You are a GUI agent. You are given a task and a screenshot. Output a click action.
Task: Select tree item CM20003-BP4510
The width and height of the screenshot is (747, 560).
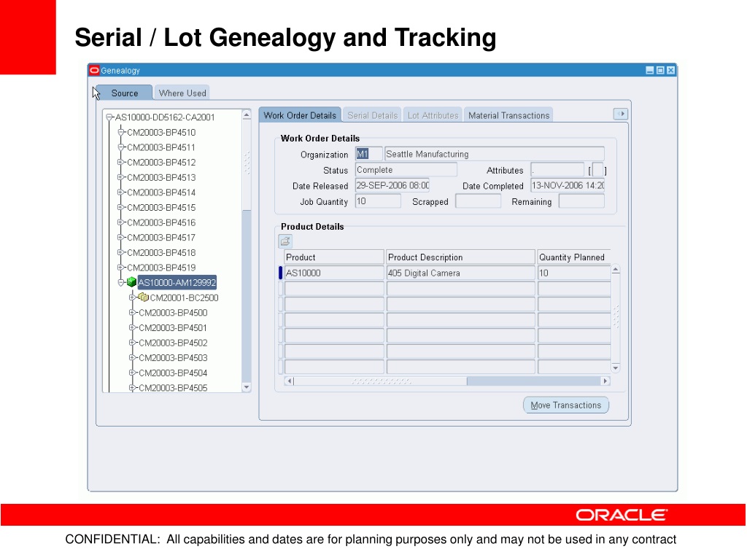click(161, 133)
